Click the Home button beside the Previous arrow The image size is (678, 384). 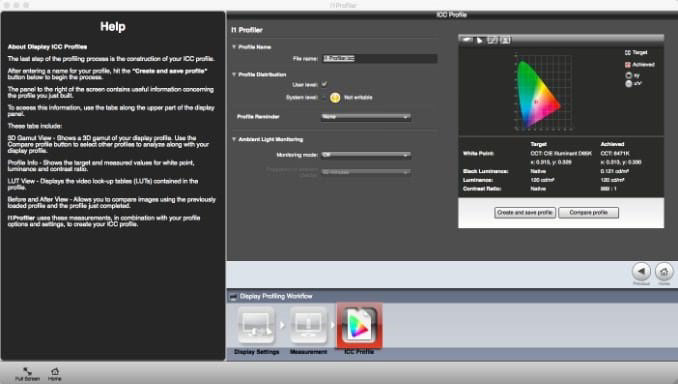tap(664, 272)
